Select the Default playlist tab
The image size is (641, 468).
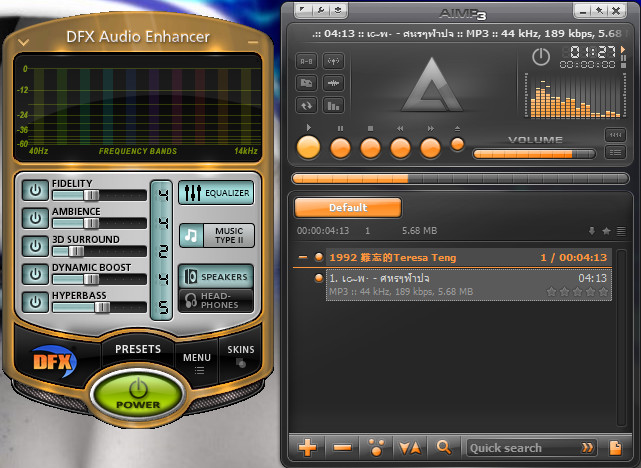(x=348, y=207)
